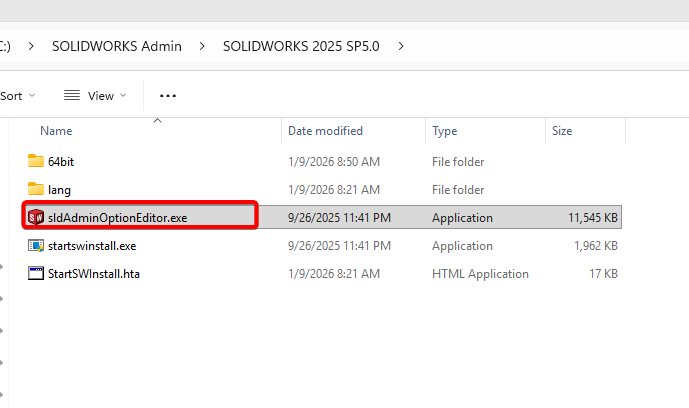Expand chevron before SOLIDWORKS Admin breadcrumb
This screenshot has width=689, height=408.
click(31, 46)
